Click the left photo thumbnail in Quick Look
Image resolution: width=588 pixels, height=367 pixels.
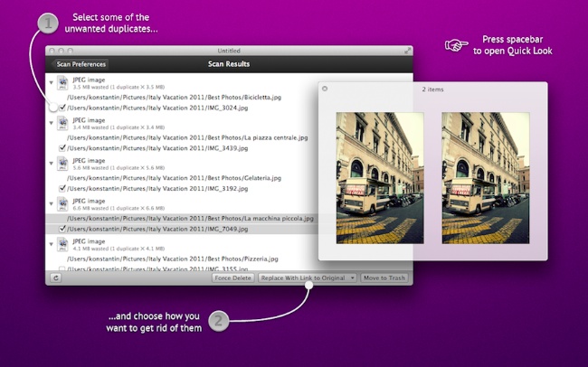pos(380,178)
